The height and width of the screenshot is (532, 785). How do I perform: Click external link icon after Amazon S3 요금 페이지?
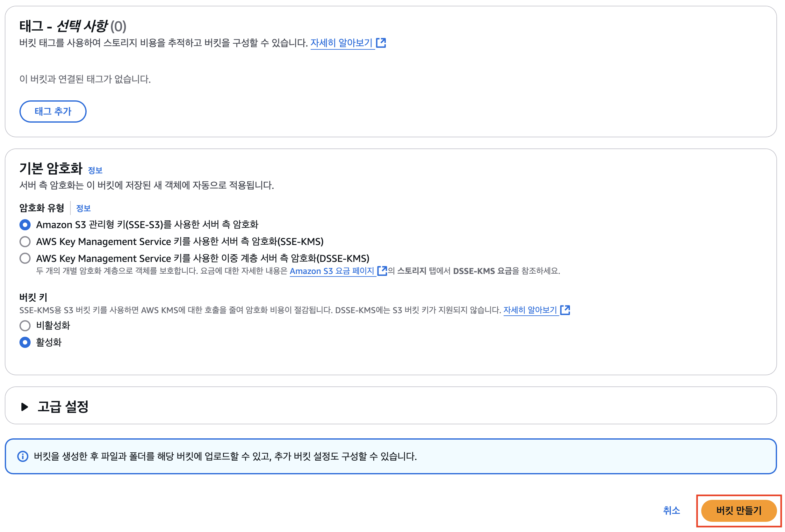pyautogui.click(x=382, y=271)
